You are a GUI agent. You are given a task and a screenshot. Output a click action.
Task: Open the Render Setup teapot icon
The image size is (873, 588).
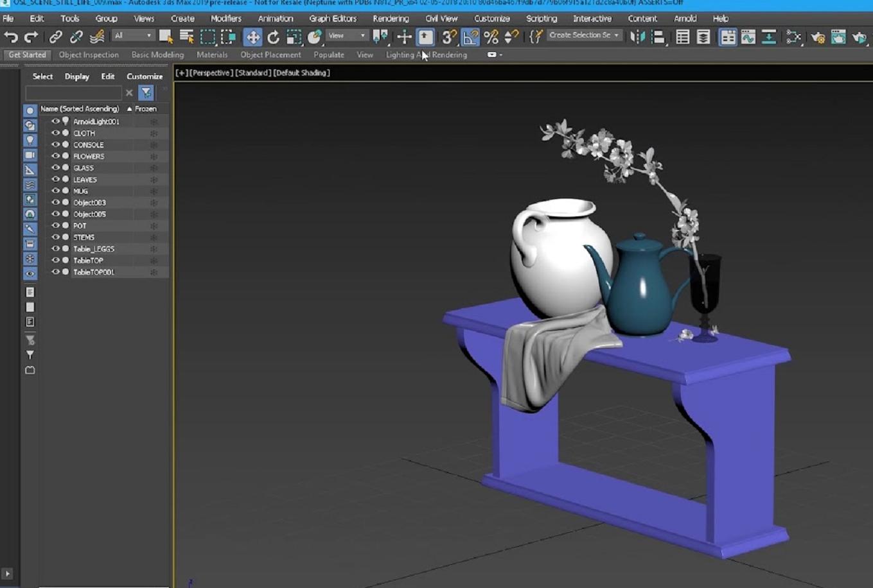pos(817,37)
